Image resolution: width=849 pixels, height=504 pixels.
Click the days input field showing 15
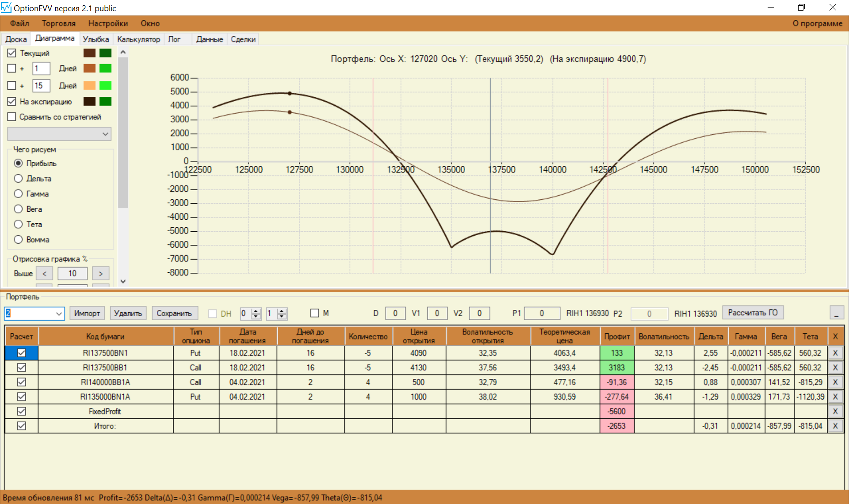tap(41, 85)
